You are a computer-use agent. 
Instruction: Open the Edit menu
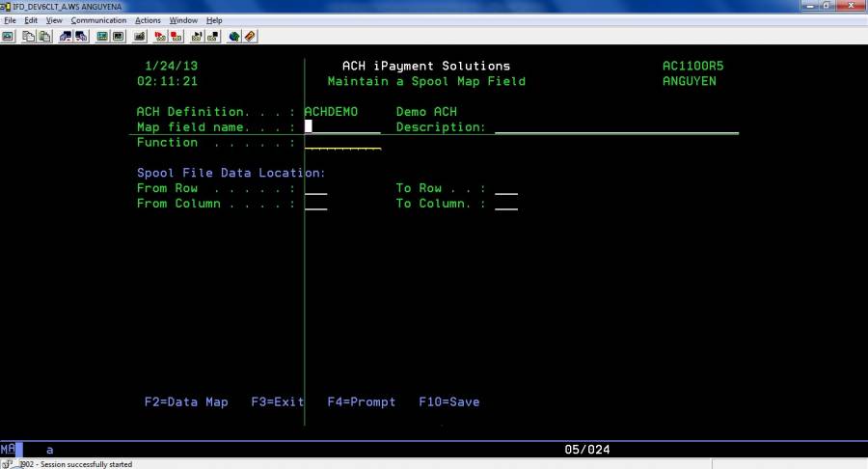[32, 20]
